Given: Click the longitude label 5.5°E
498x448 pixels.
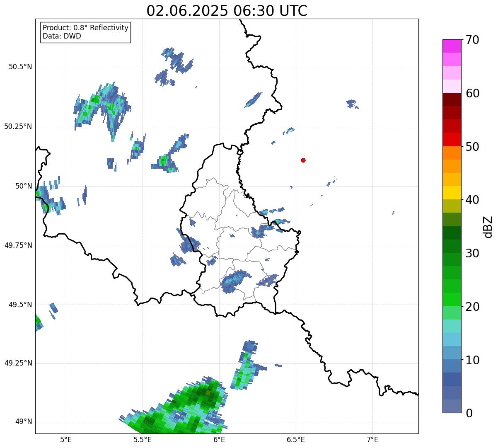Looking at the screenshot, I should pyautogui.click(x=143, y=440).
